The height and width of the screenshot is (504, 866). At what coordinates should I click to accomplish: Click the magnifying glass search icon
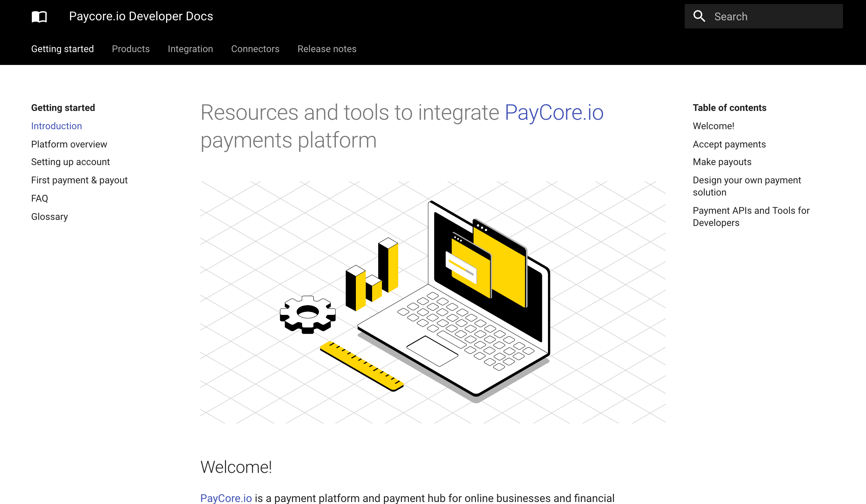pos(699,16)
